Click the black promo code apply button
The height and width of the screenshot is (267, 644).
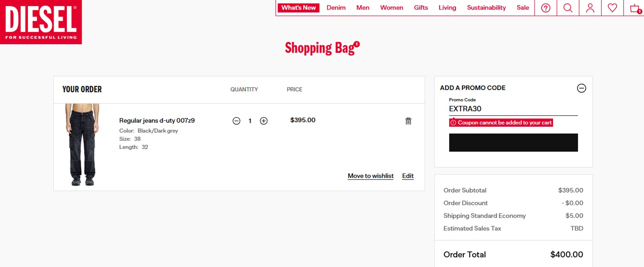pos(513,143)
